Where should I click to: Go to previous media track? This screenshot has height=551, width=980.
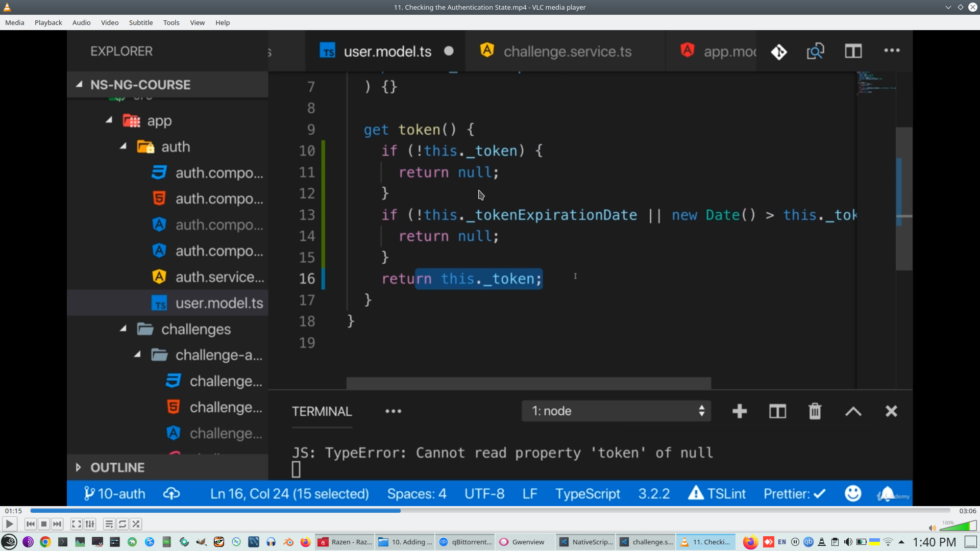point(31,524)
